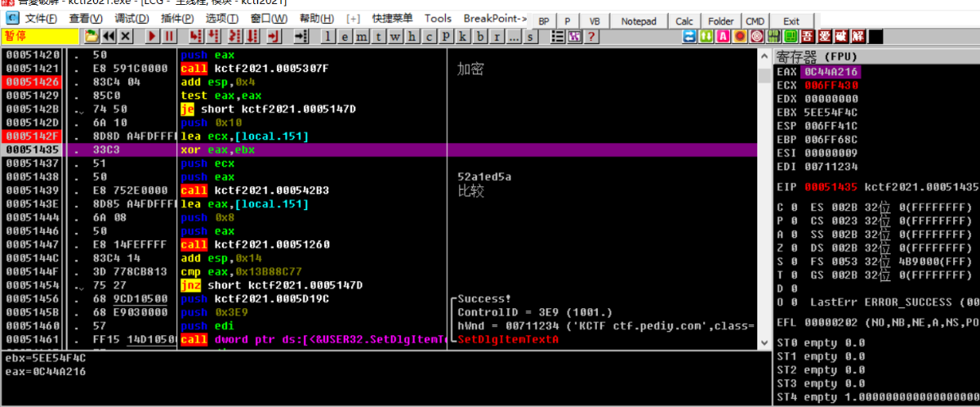The width and height of the screenshot is (980, 407).
Task: Open the Log window with 'l' button
Action: pos(327,36)
